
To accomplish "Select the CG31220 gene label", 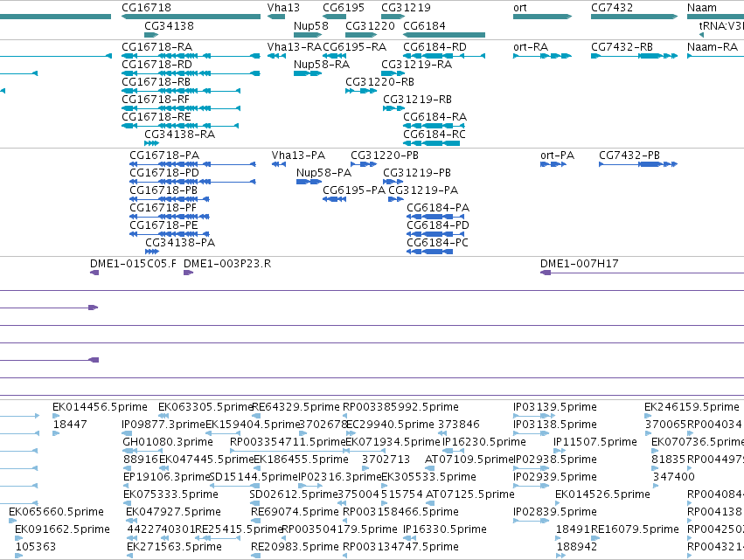I will (370, 26).
